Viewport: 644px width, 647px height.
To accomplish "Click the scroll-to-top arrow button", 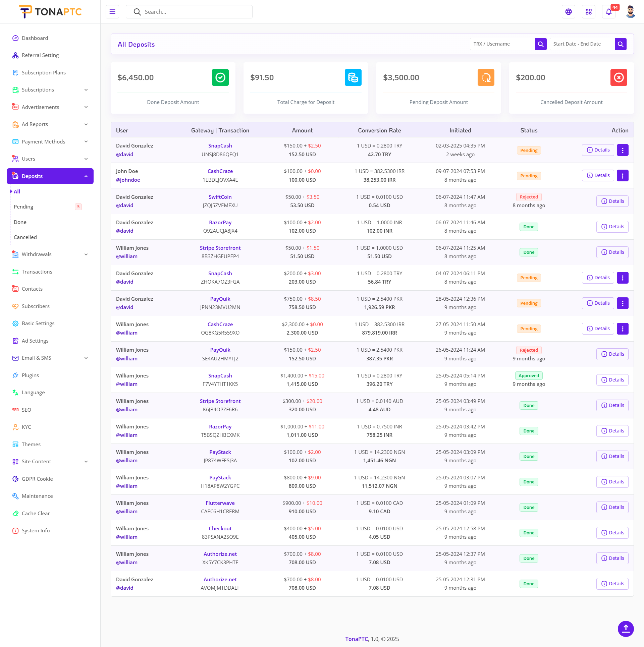I will click(626, 629).
